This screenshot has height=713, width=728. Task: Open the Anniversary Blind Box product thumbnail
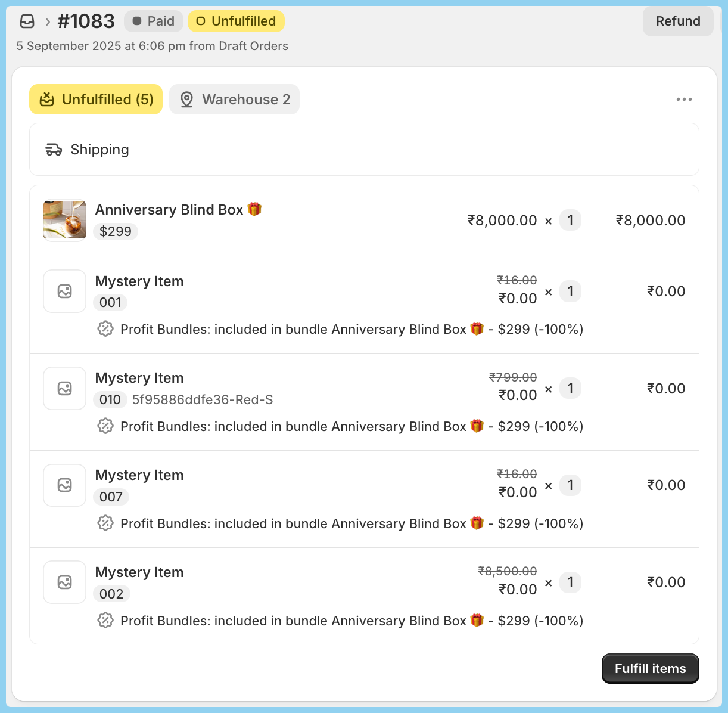tap(65, 220)
